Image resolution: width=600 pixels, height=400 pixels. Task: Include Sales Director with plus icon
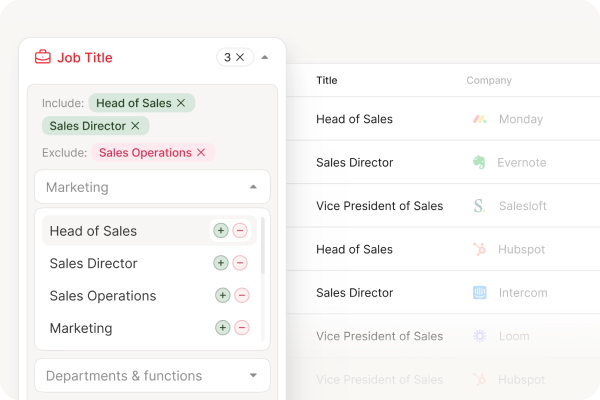(x=221, y=263)
